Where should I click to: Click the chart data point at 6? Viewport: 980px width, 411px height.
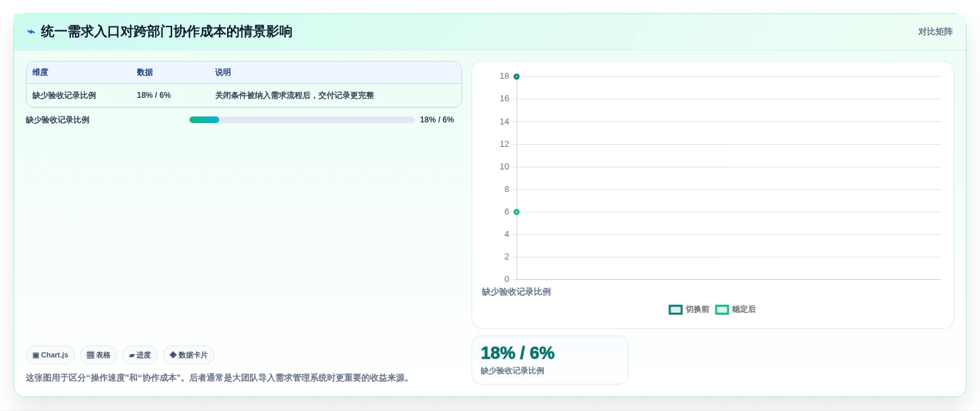[x=516, y=212]
